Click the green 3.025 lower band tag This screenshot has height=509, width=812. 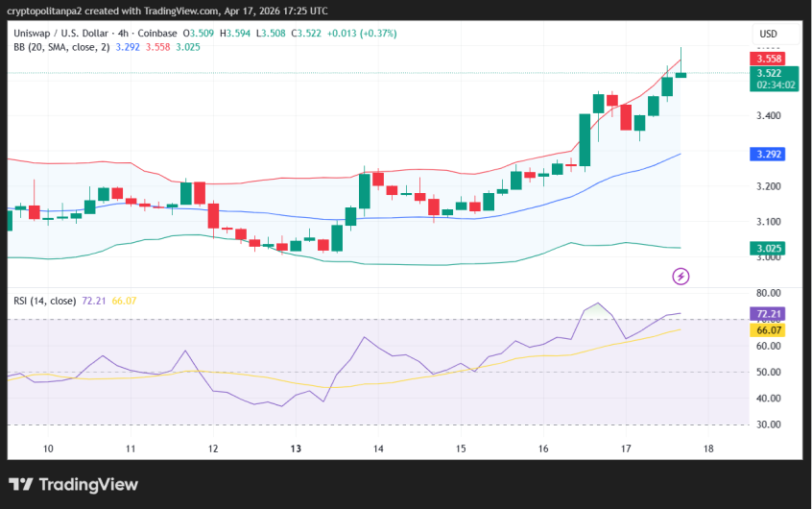768,248
